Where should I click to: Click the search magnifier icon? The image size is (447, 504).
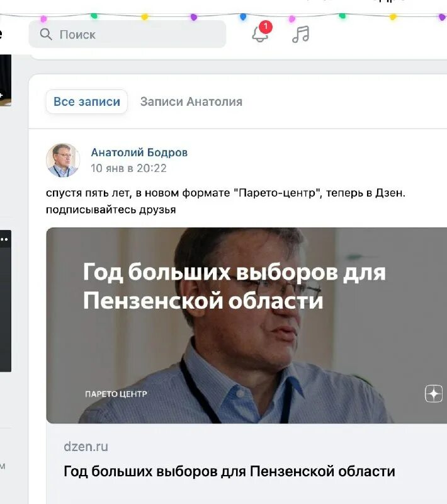(x=45, y=34)
